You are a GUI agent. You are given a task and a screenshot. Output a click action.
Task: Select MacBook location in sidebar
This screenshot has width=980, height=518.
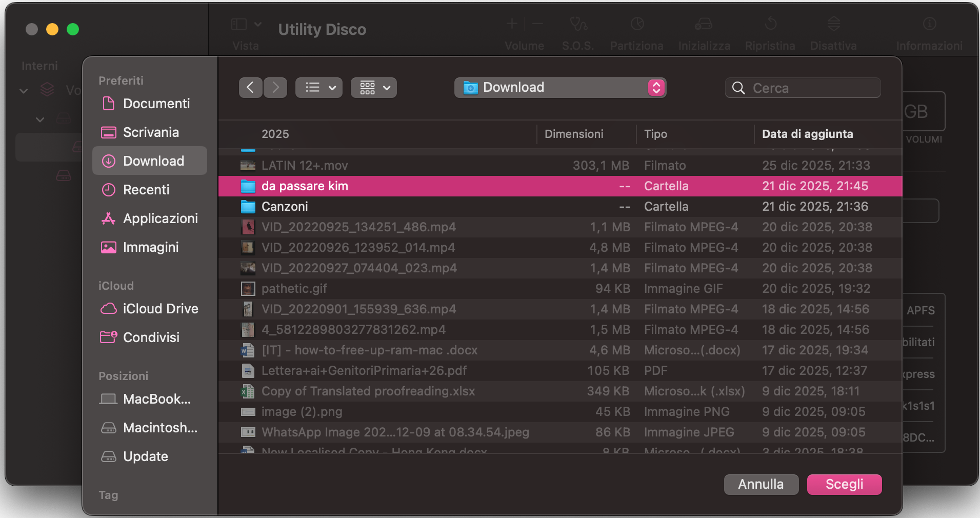tap(149, 399)
